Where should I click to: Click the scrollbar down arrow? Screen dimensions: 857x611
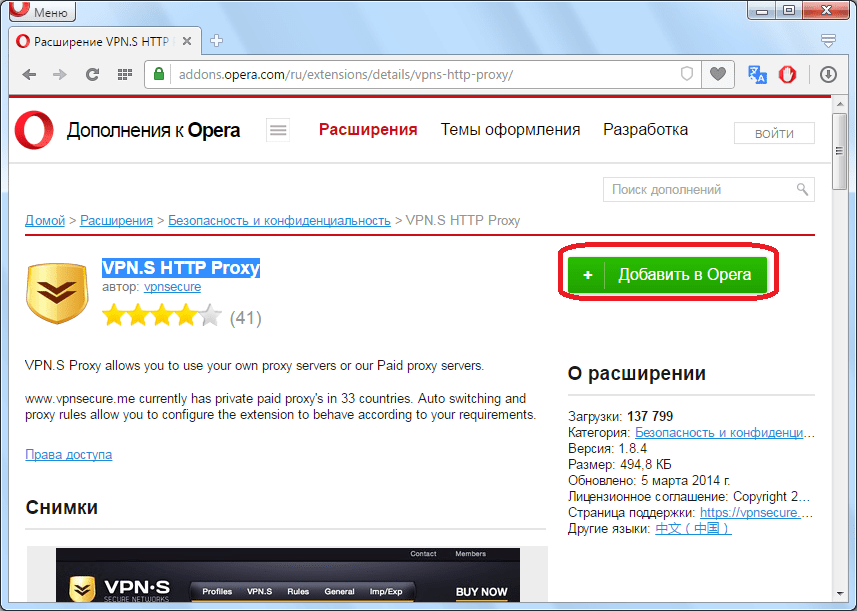[840, 594]
